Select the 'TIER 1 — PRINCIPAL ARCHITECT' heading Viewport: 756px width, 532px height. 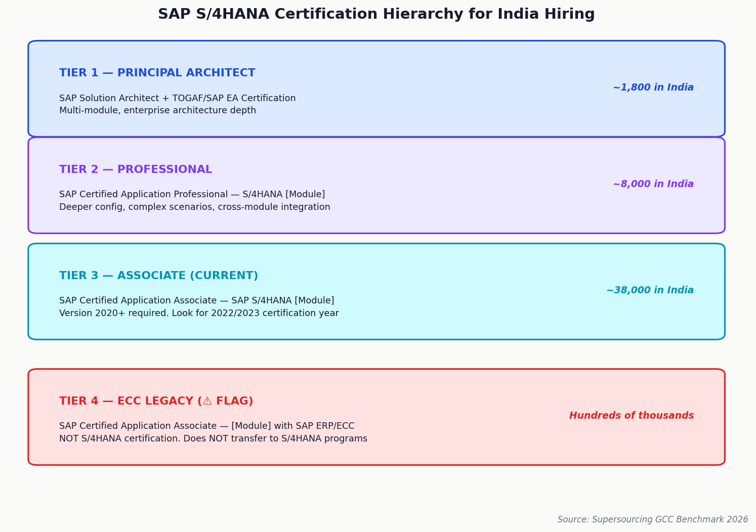(157, 73)
